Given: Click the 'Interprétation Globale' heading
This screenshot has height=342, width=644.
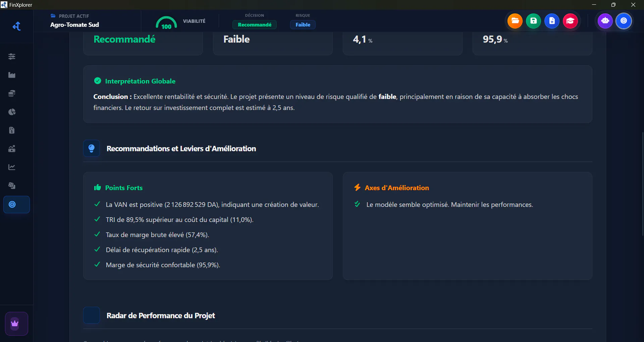Looking at the screenshot, I should click(x=140, y=81).
